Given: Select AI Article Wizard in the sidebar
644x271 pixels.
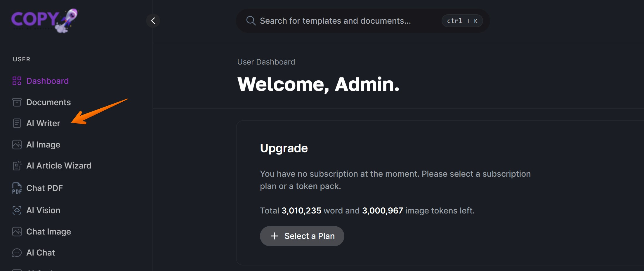Looking at the screenshot, I should tap(59, 166).
